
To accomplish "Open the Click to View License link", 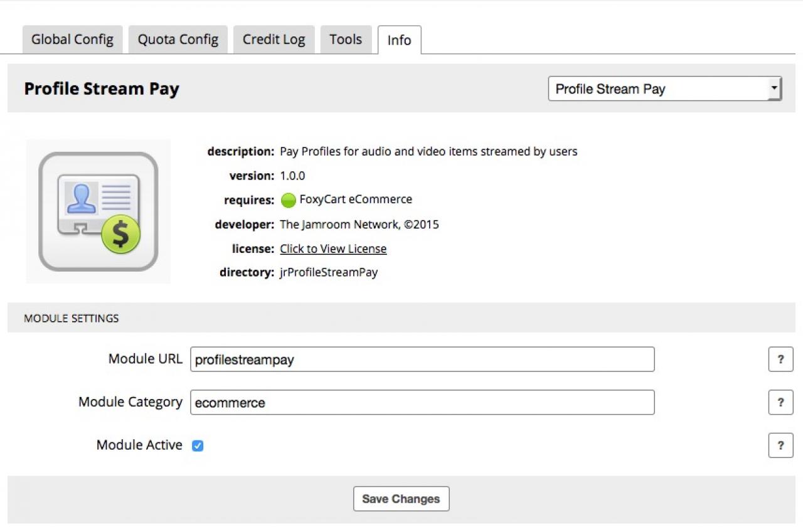I will pyautogui.click(x=333, y=249).
